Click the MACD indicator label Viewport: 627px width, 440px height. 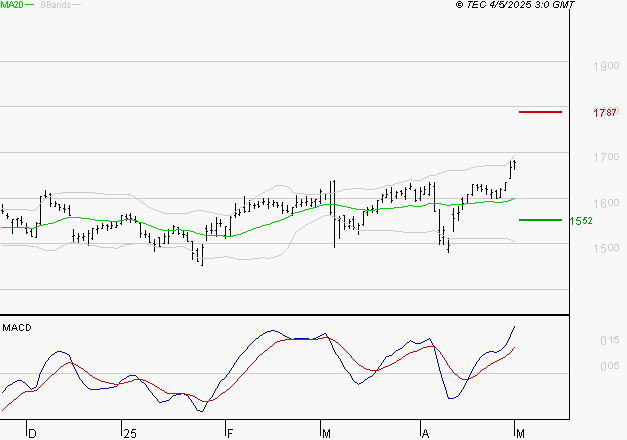pyautogui.click(x=17, y=328)
